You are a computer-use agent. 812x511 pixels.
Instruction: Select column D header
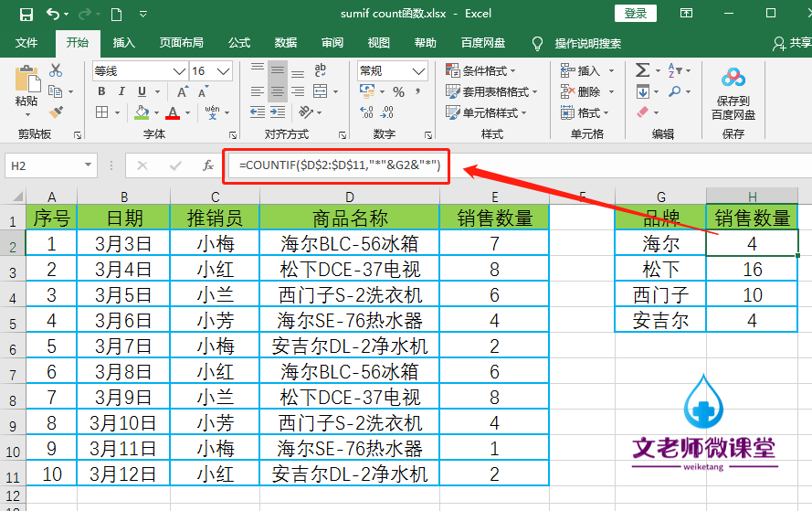click(x=350, y=197)
